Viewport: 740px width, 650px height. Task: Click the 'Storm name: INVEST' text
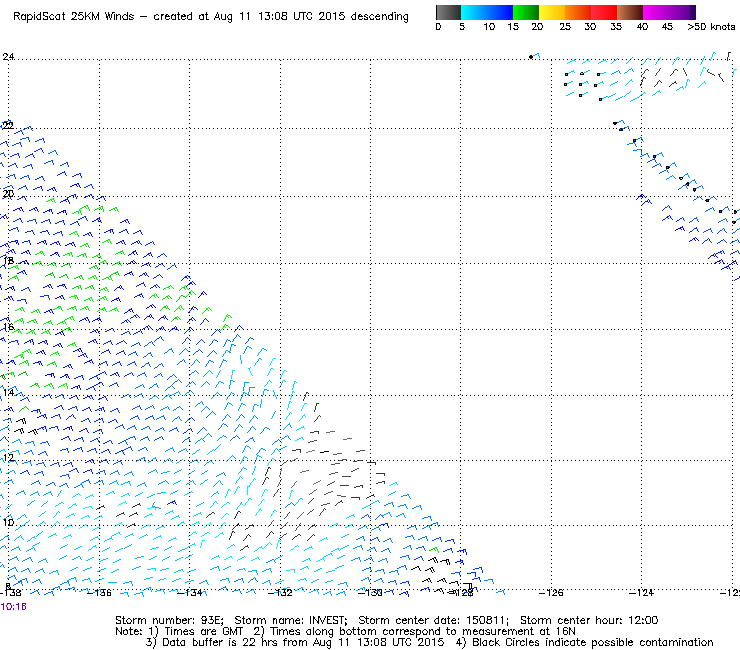[x=291, y=620]
